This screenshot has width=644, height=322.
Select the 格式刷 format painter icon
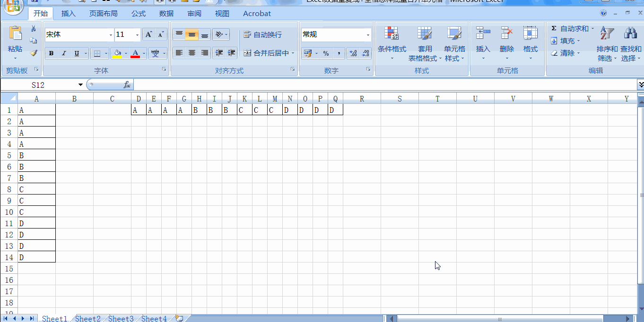pos(34,53)
